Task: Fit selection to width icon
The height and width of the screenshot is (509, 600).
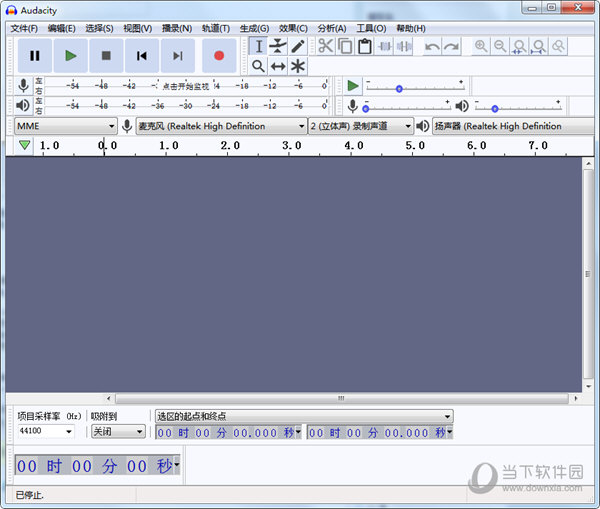Action: coord(520,46)
